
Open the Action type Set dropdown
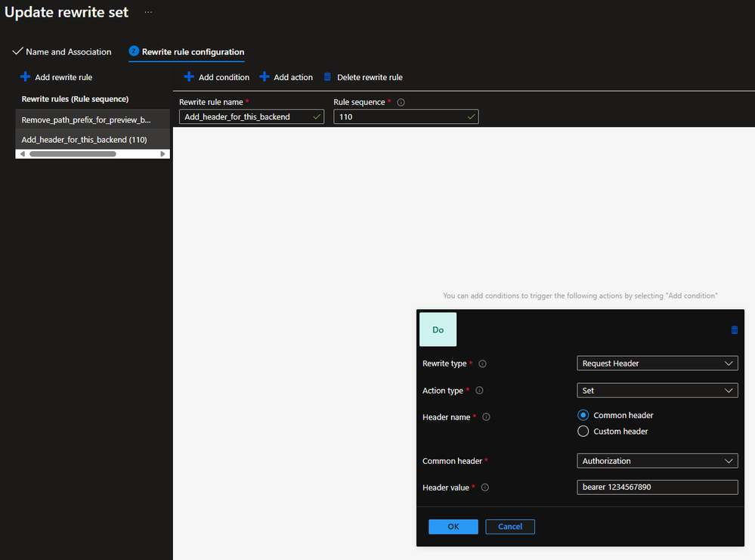coord(658,390)
